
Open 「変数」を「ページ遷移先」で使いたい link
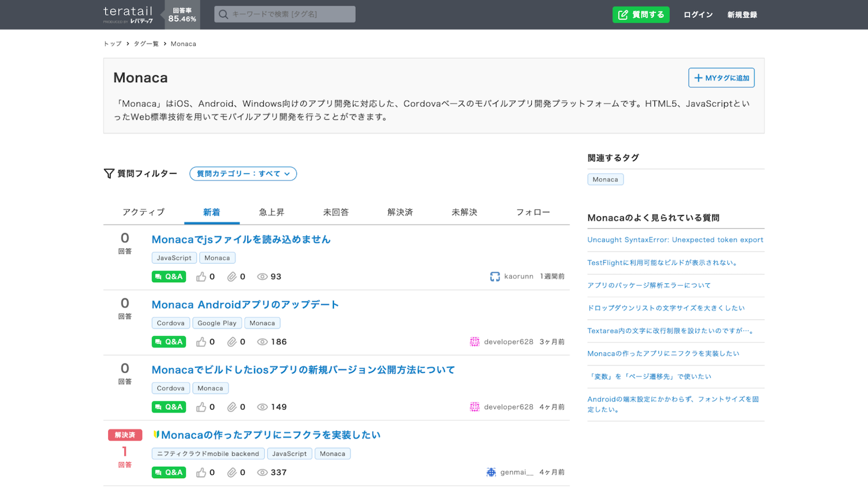point(650,376)
